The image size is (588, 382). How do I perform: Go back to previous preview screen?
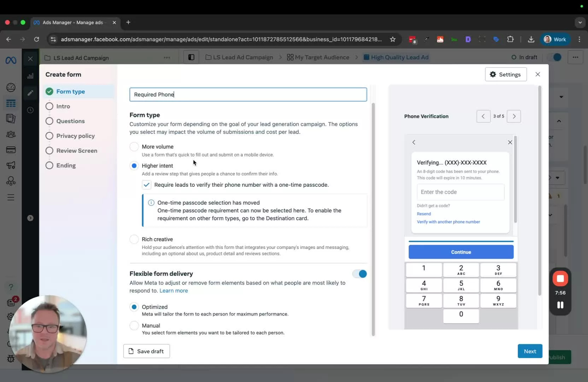pos(483,116)
